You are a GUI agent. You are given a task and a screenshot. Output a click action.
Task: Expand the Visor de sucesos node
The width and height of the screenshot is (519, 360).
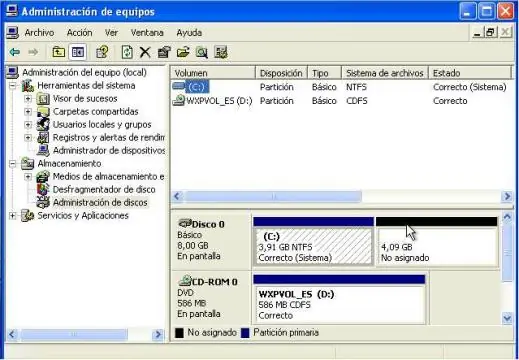(x=28, y=99)
